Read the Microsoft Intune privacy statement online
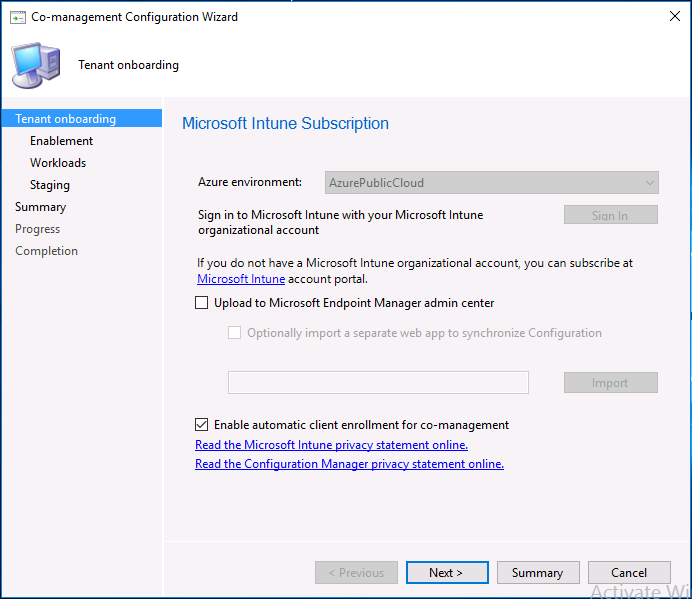 point(331,445)
